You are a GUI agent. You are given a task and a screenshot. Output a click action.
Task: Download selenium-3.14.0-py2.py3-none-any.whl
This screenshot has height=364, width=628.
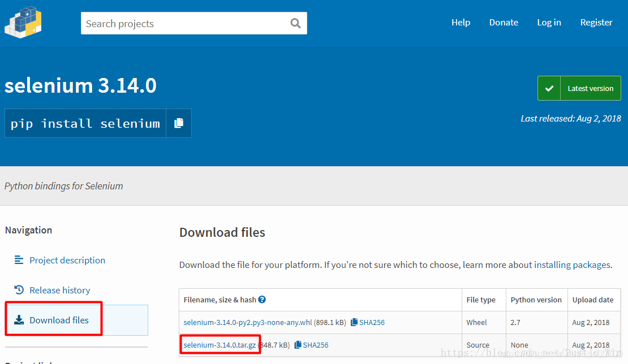coord(247,322)
